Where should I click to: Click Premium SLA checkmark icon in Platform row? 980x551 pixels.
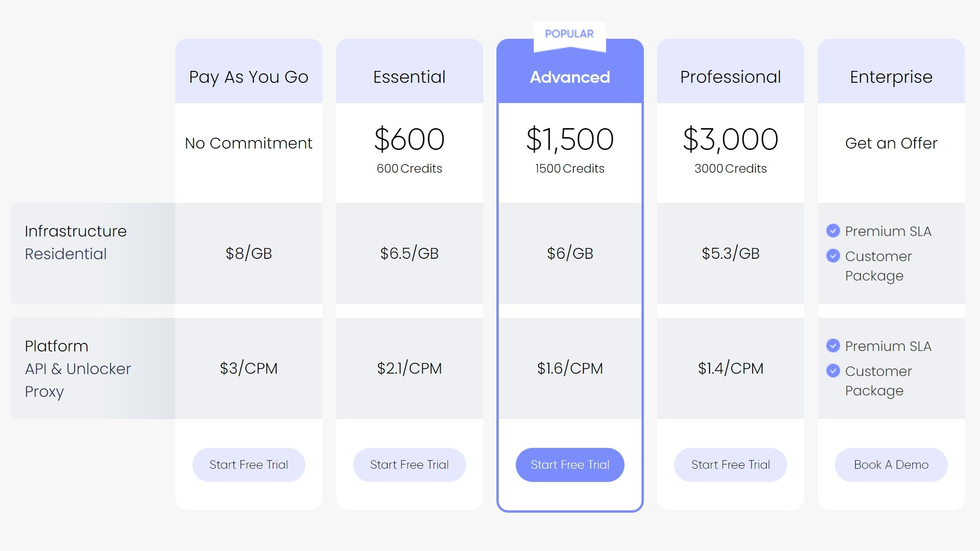[x=833, y=346]
